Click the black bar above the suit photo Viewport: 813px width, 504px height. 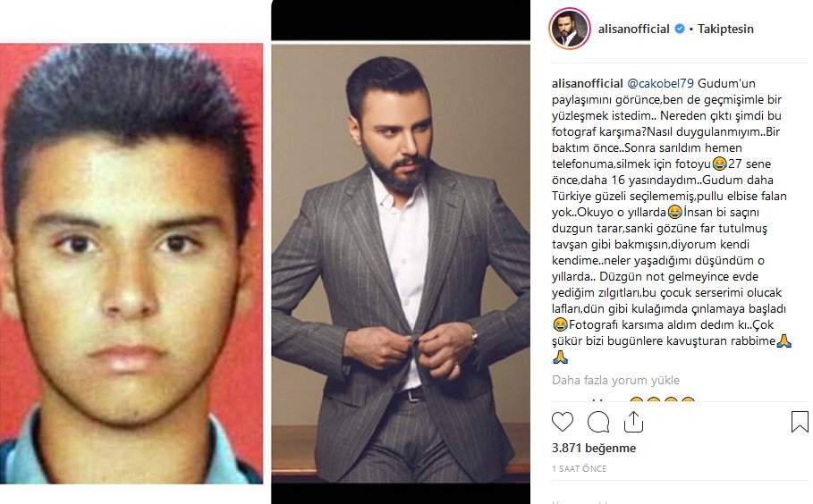pos(401,20)
